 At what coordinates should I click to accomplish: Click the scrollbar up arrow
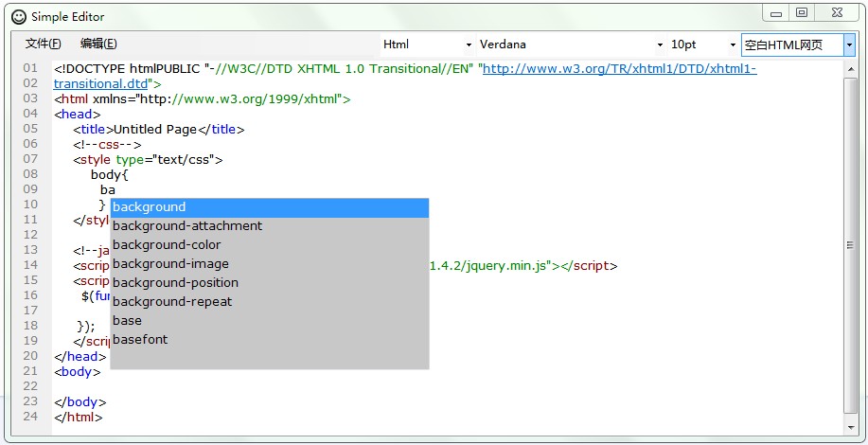click(x=850, y=69)
